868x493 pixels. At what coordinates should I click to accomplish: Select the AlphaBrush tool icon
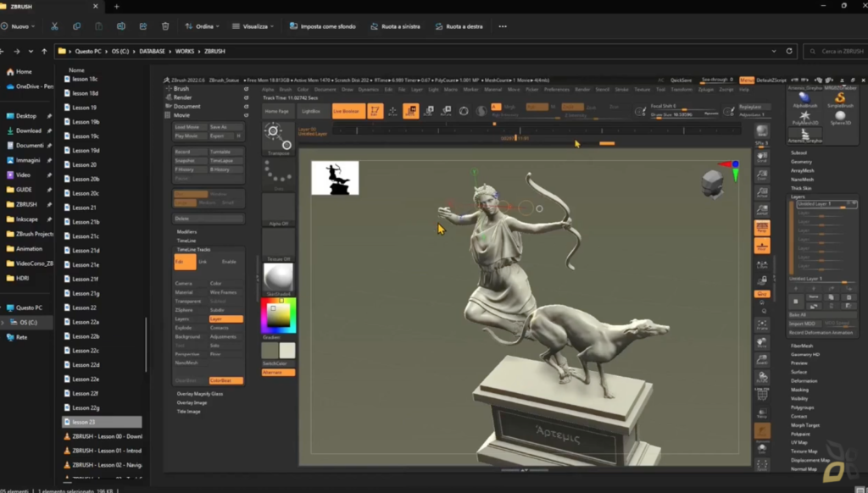(x=805, y=100)
